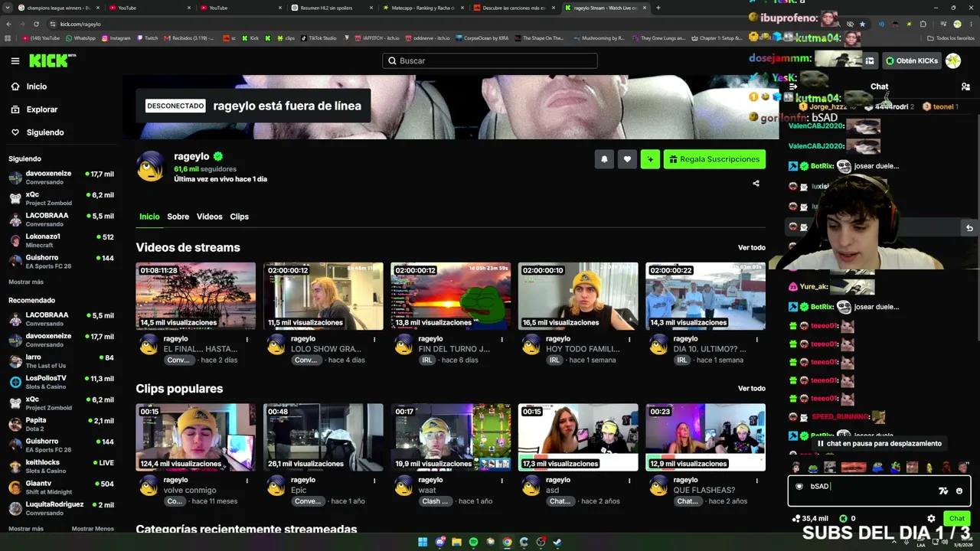The height and width of the screenshot is (551, 980).
Task: Click the green KICK logo
Action: click(52, 60)
